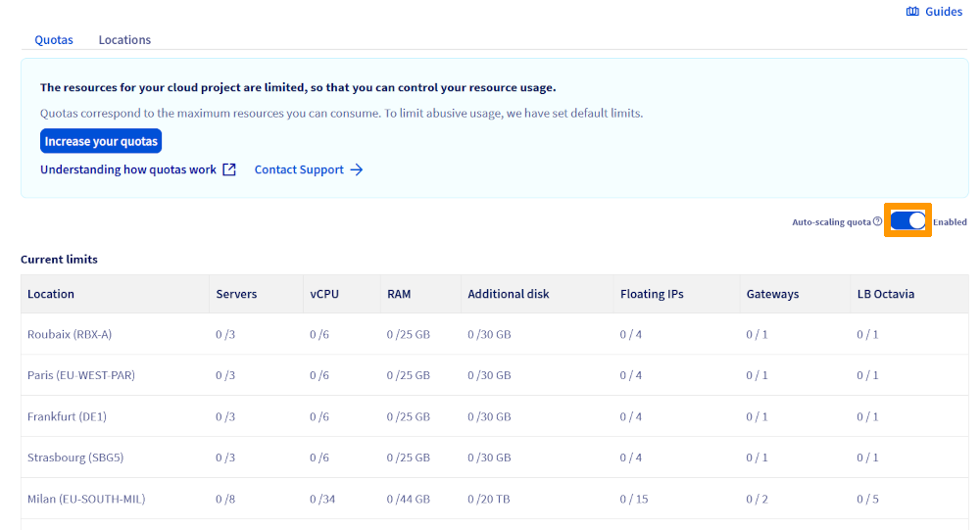This screenshot has height=530, width=980.
Task: Click the Auto-scaling quota help icon
Action: click(x=877, y=222)
